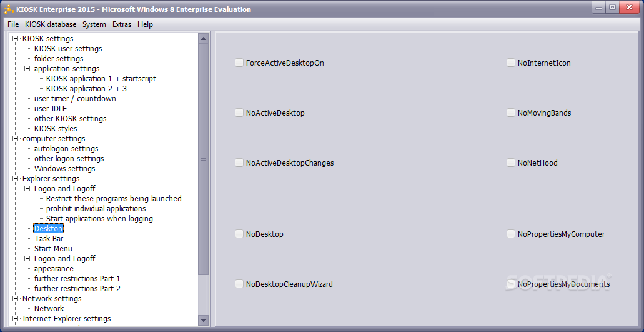Image resolution: width=644 pixels, height=332 pixels.
Task: Select other logon settings
Action: [x=69, y=159]
